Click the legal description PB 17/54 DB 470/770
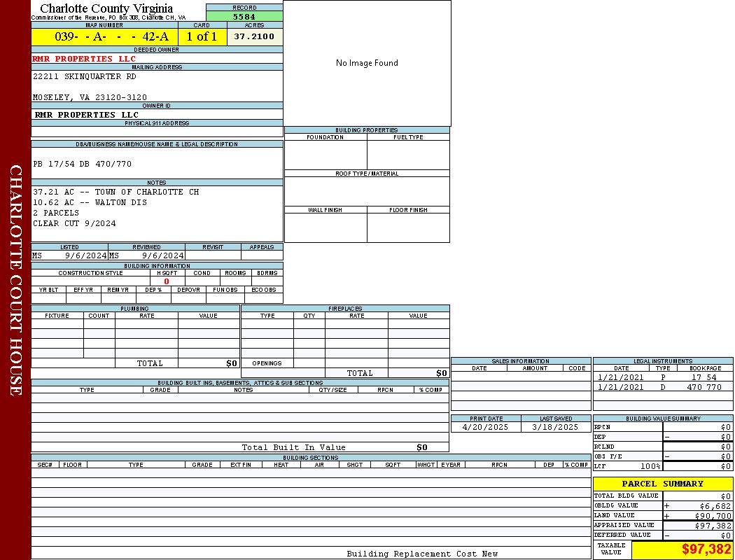735x560 pixels. click(82, 164)
